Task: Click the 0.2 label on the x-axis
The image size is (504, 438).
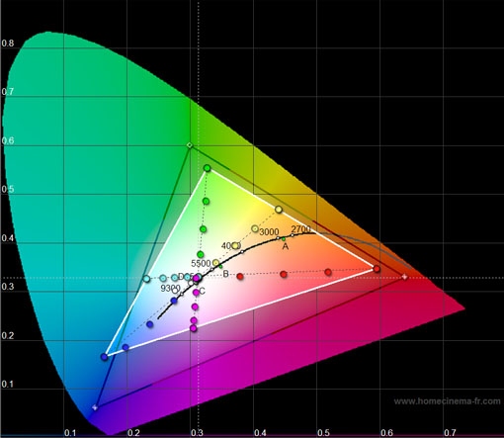Action: [133, 432]
